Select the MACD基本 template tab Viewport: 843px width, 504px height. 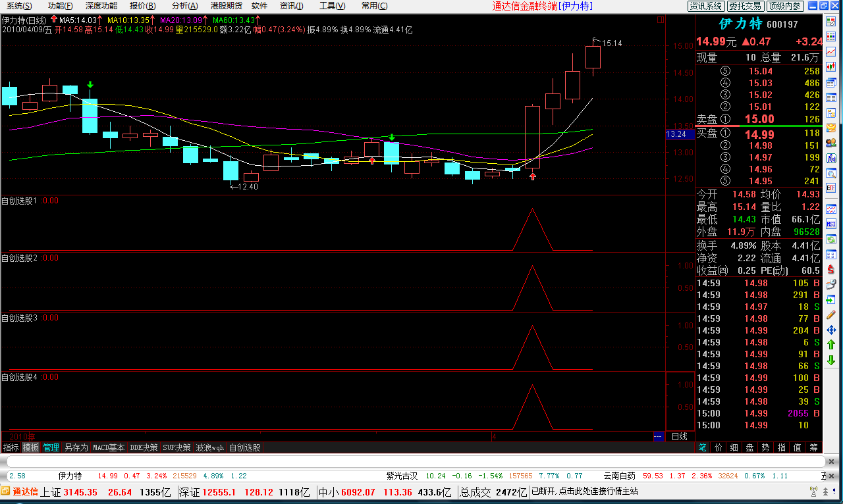point(109,447)
